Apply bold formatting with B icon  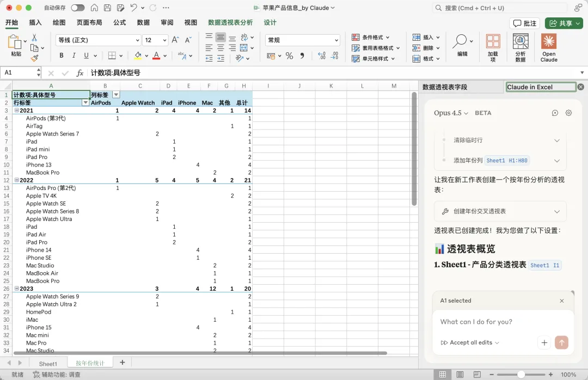point(61,56)
